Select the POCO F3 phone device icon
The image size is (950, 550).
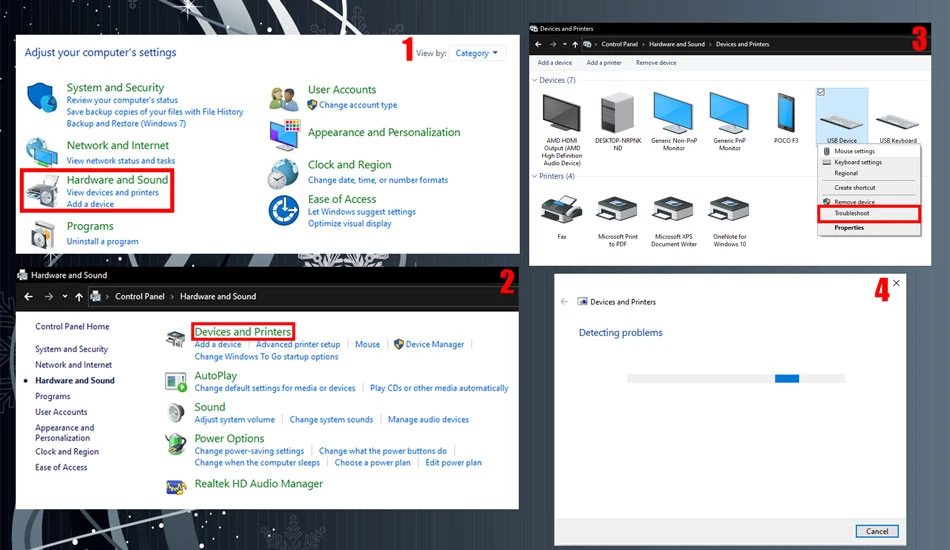[786, 113]
